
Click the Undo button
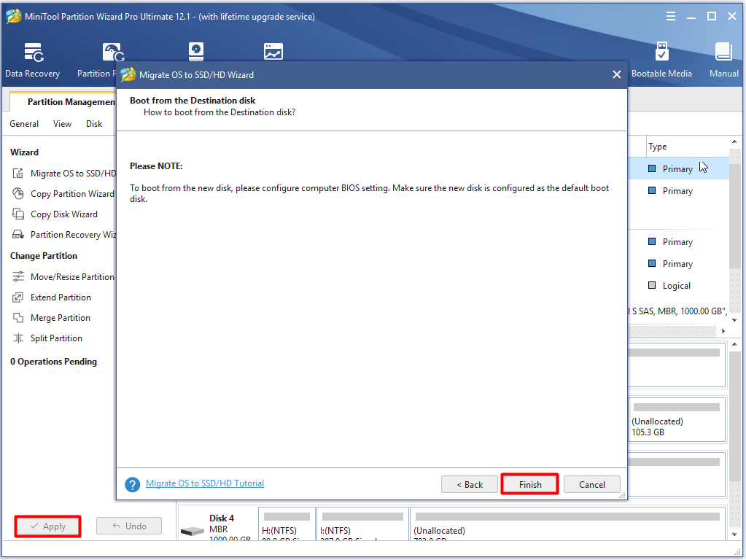[x=129, y=526]
